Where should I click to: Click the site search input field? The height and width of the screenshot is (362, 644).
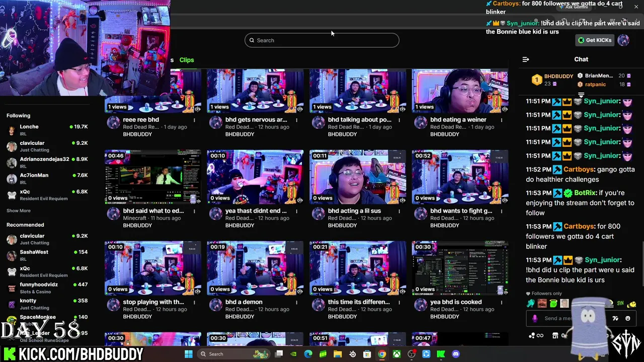coord(322,40)
